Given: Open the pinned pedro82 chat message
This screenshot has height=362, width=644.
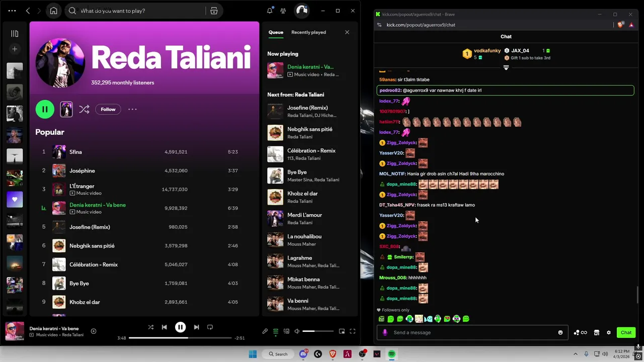Looking at the screenshot, I should point(505,90).
